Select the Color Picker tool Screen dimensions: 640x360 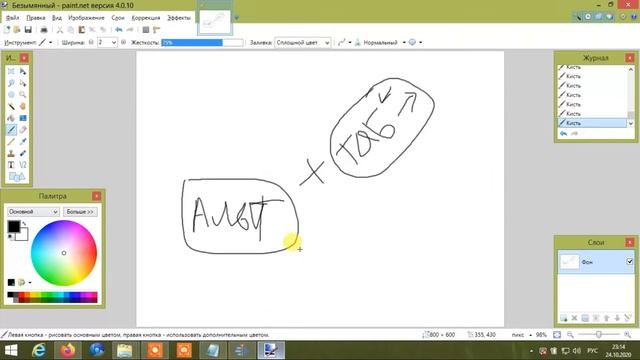pos(23,142)
